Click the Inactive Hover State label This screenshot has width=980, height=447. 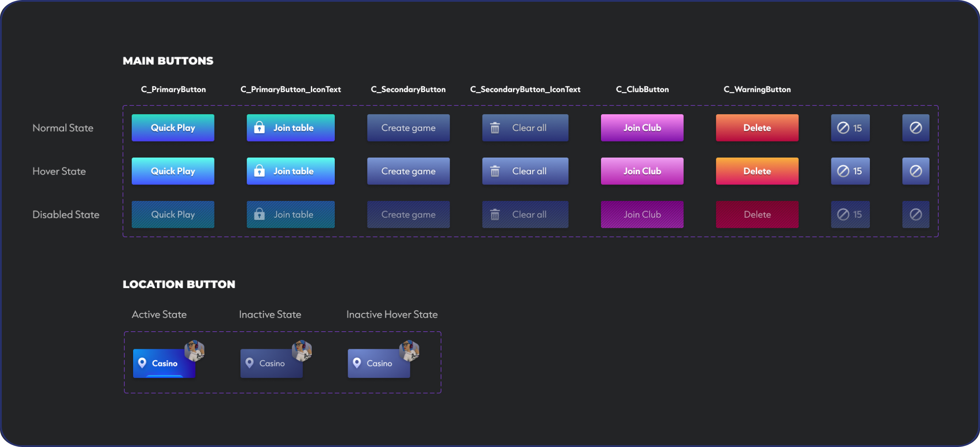coord(392,315)
